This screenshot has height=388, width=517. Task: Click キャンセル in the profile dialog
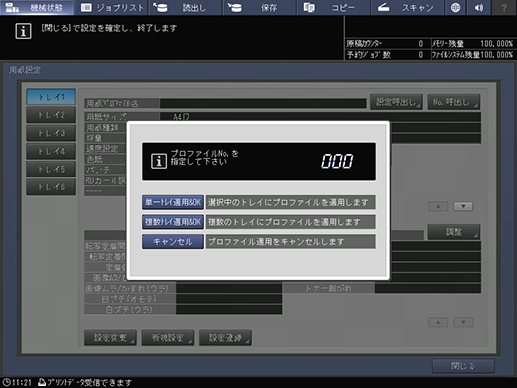pyautogui.click(x=173, y=242)
